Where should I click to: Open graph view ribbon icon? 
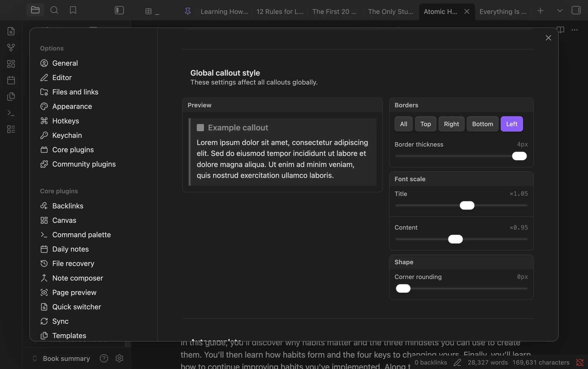(x=11, y=47)
